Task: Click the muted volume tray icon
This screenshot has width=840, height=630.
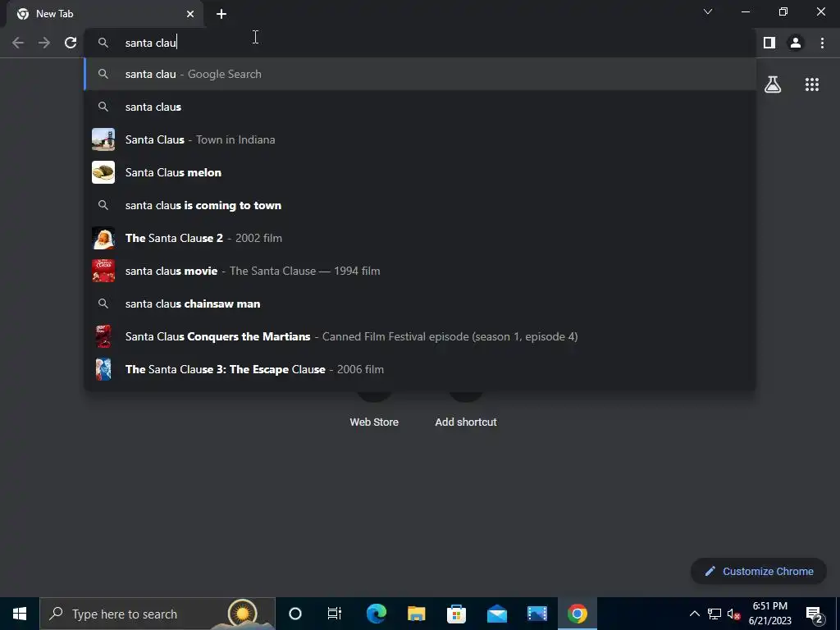Action: (x=734, y=614)
